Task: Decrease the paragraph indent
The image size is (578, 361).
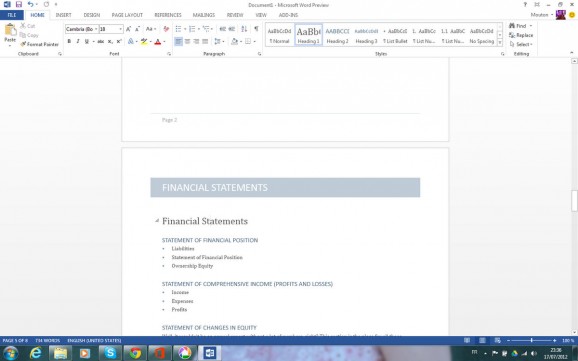Action: coord(222,29)
